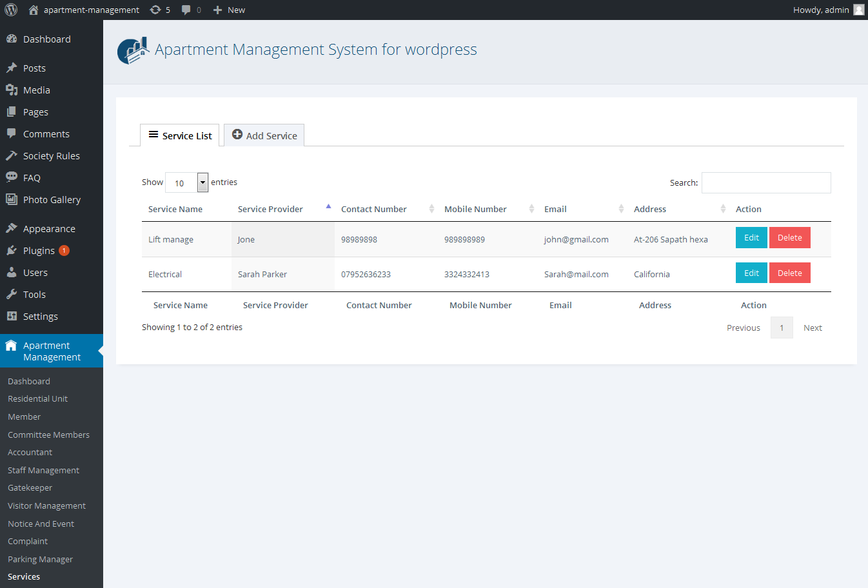Open the New content menu in admin bar
The image size is (868, 588).
click(x=229, y=10)
